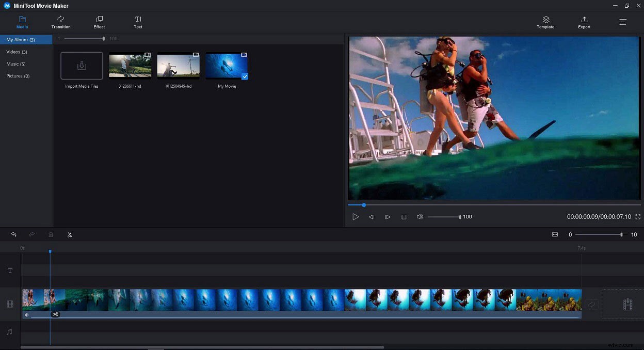The width and height of the screenshot is (644, 350).
Task: Undo the last timeline edit
Action: coord(13,234)
